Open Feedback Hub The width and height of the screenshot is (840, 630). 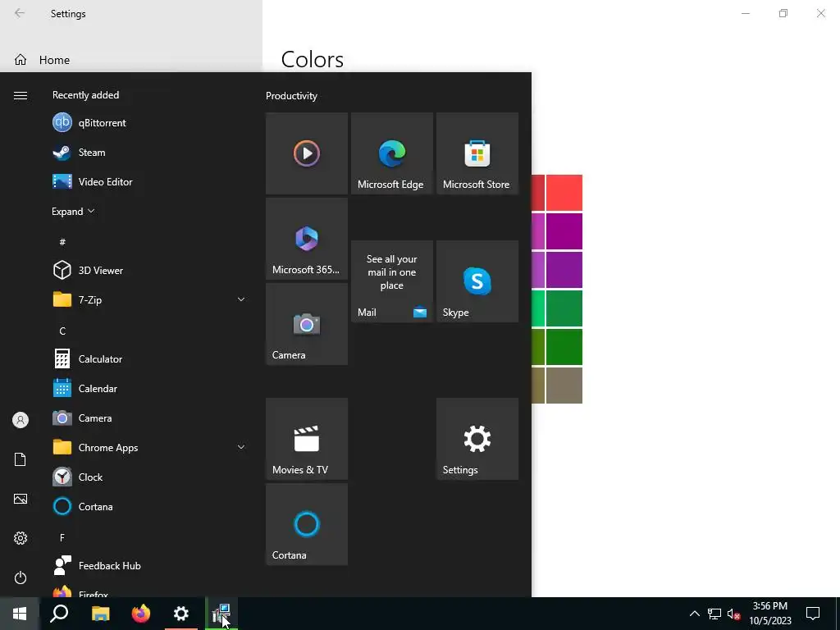pos(149,566)
